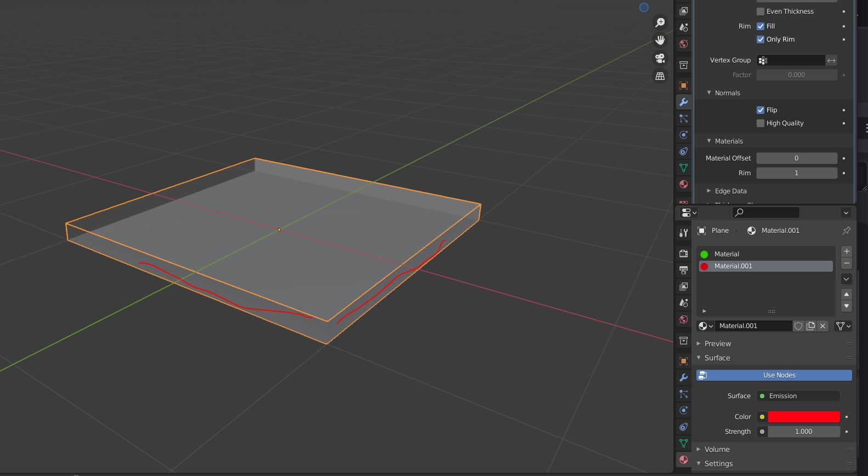Disable the Flip normals checkbox
Image resolution: width=868 pixels, height=476 pixels.
point(761,110)
